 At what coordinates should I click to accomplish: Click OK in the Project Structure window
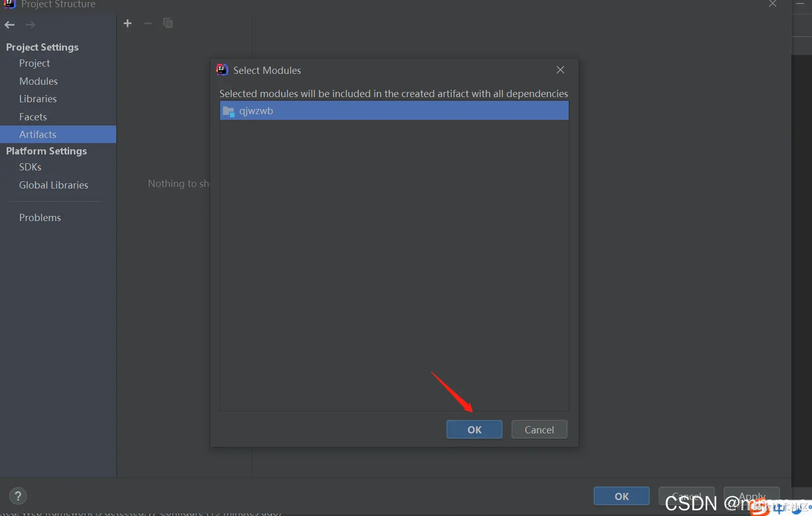[x=621, y=496]
